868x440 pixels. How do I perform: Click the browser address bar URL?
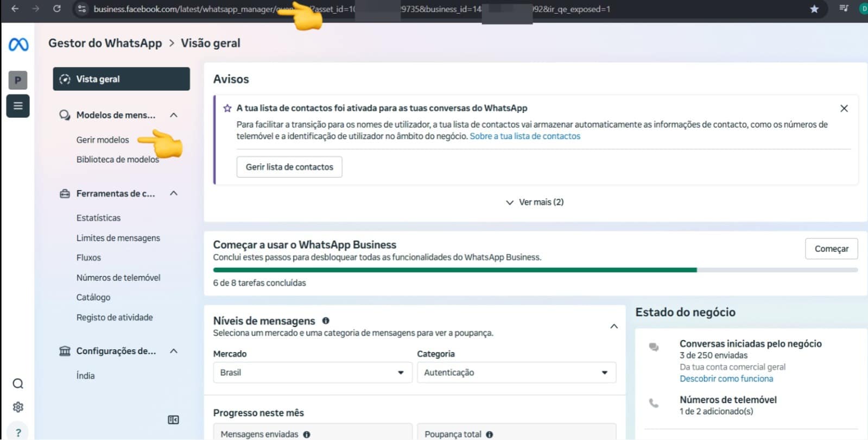point(352,9)
